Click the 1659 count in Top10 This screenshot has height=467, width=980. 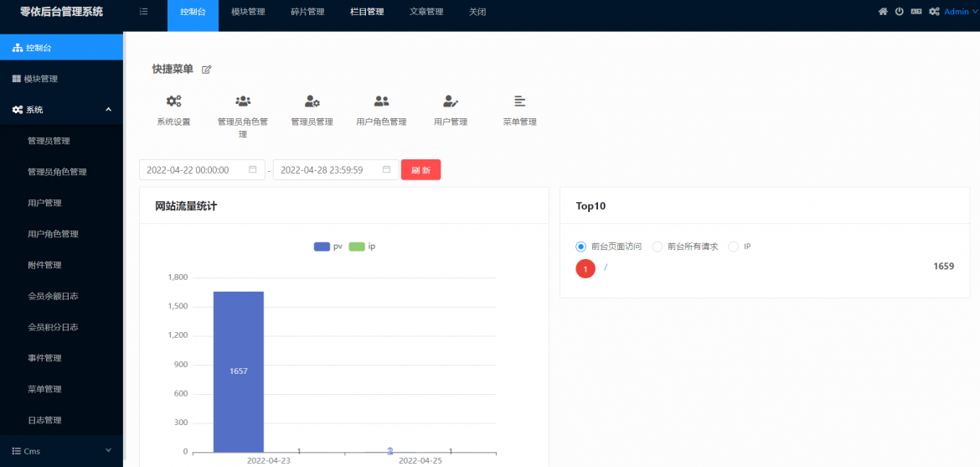tap(944, 266)
